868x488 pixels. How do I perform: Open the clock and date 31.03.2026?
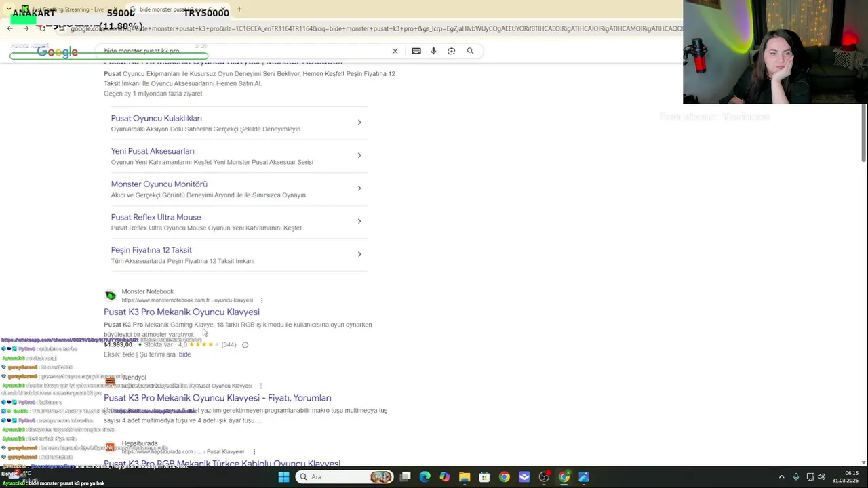(x=846, y=477)
